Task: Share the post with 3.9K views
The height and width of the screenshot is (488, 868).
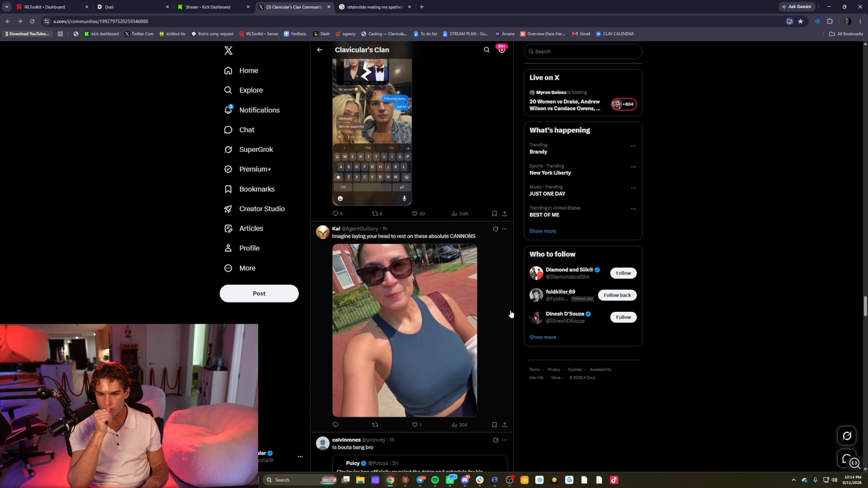Action: [505, 214]
